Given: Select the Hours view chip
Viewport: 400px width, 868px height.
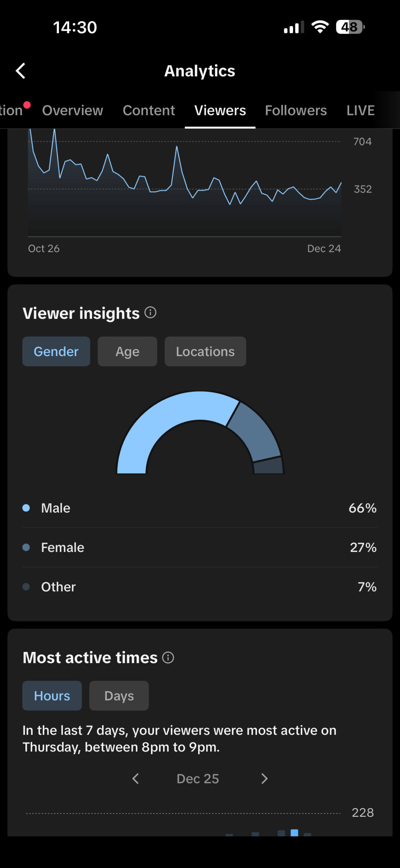Looking at the screenshot, I should click(52, 696).
